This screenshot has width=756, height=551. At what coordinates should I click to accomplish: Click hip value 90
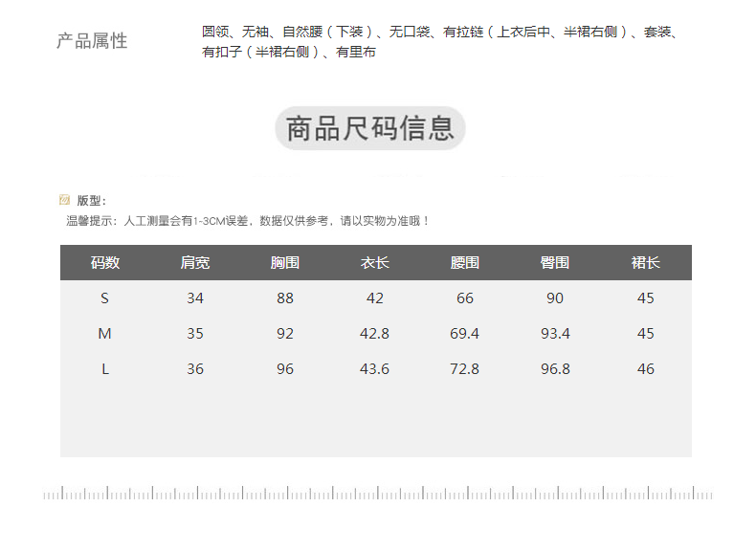pos(555,298)
